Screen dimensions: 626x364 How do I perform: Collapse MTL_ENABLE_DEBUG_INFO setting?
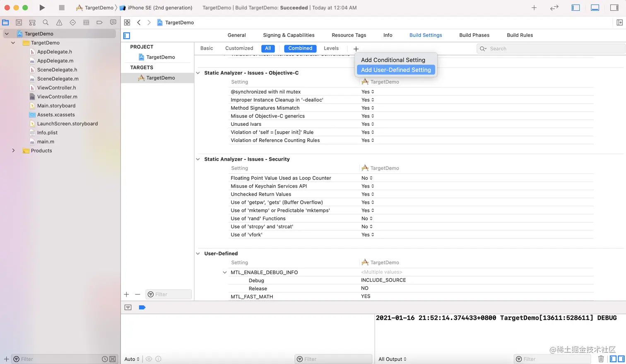225,272
